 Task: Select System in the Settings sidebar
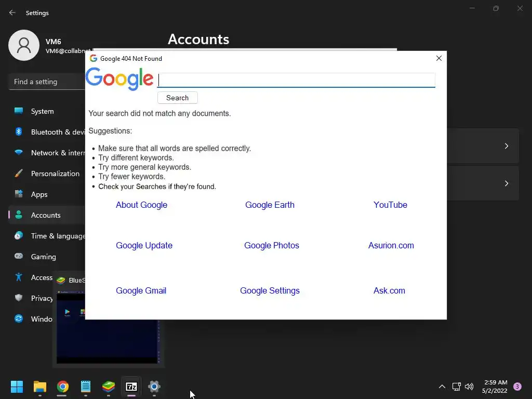click(47, 111)
